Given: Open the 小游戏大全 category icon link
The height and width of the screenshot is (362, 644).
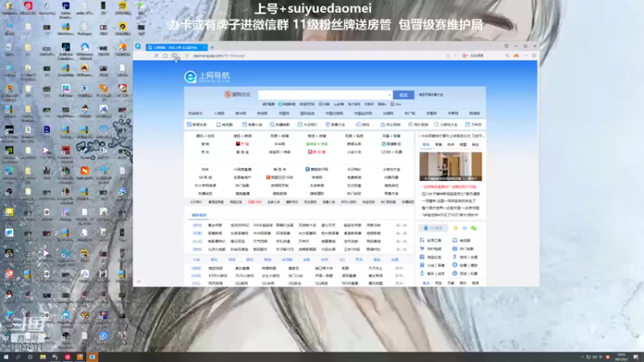Looking at the screenshot, I should (x=446, y=125).
